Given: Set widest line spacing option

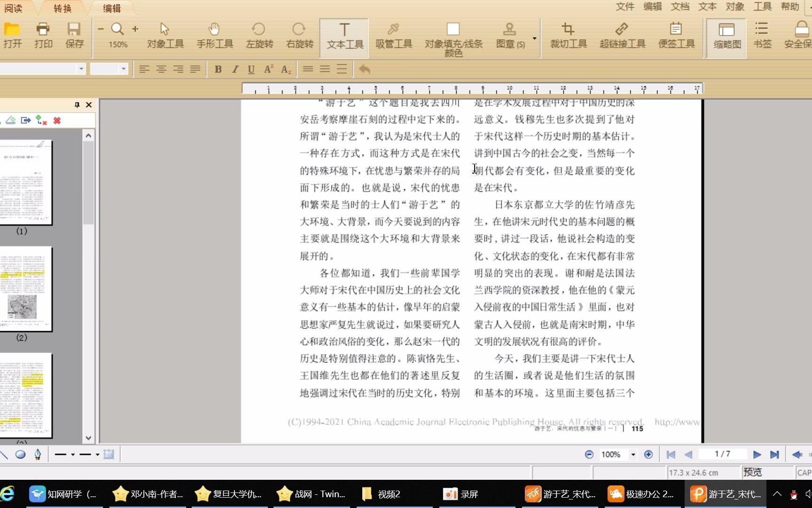Looking at the screenshot, I should click(342, 69).
